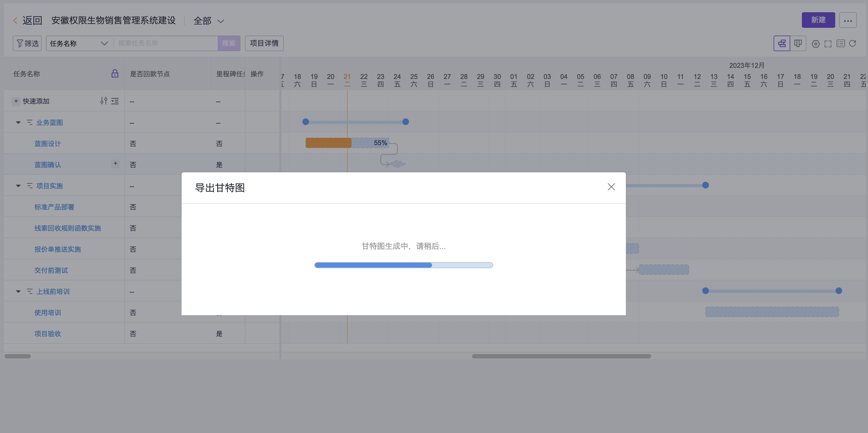Click the 项目详情 button

pos(264,43)
